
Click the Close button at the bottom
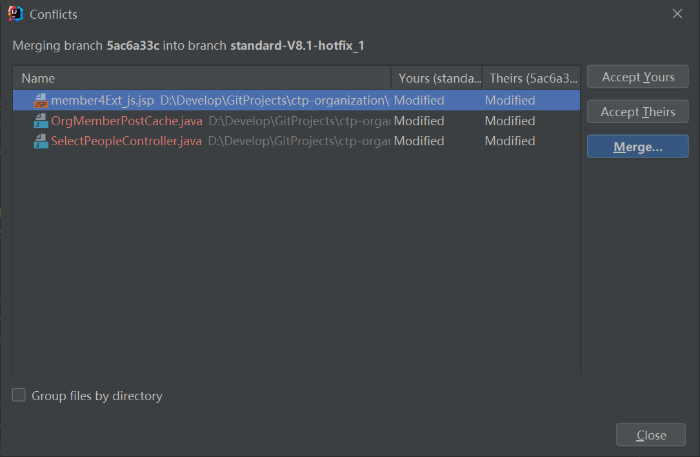650,435
